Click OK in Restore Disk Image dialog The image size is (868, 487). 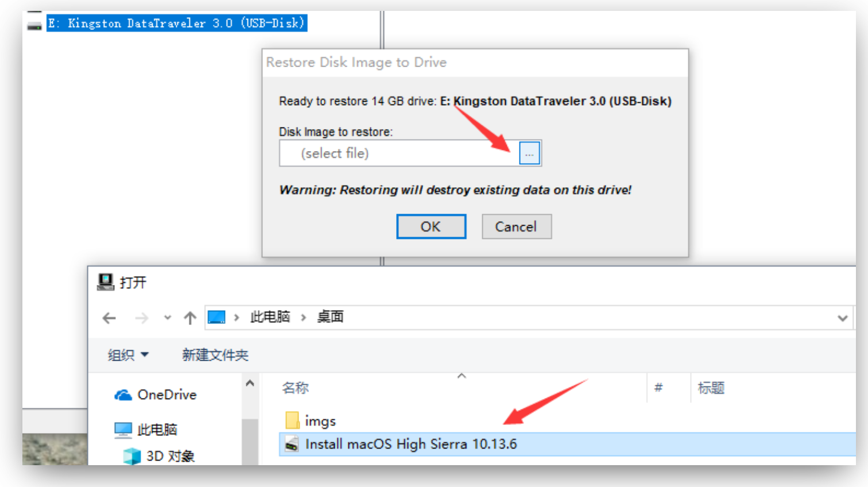pyautogui.click(x=431, y=226)
